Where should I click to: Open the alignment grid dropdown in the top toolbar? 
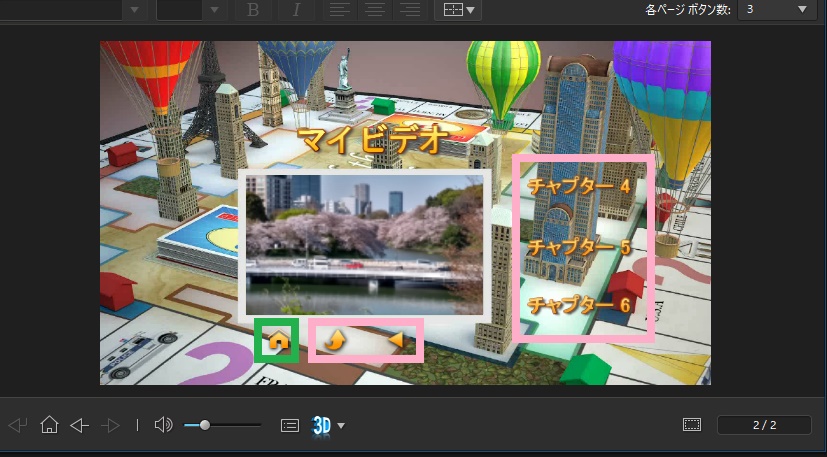[458, 10]
